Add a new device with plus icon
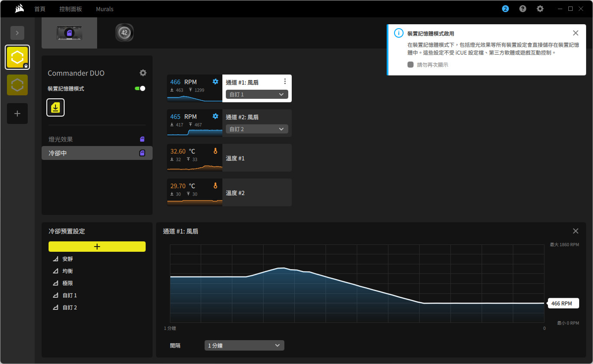This screenshot has width=593, height=364. [x=17, y=114]
